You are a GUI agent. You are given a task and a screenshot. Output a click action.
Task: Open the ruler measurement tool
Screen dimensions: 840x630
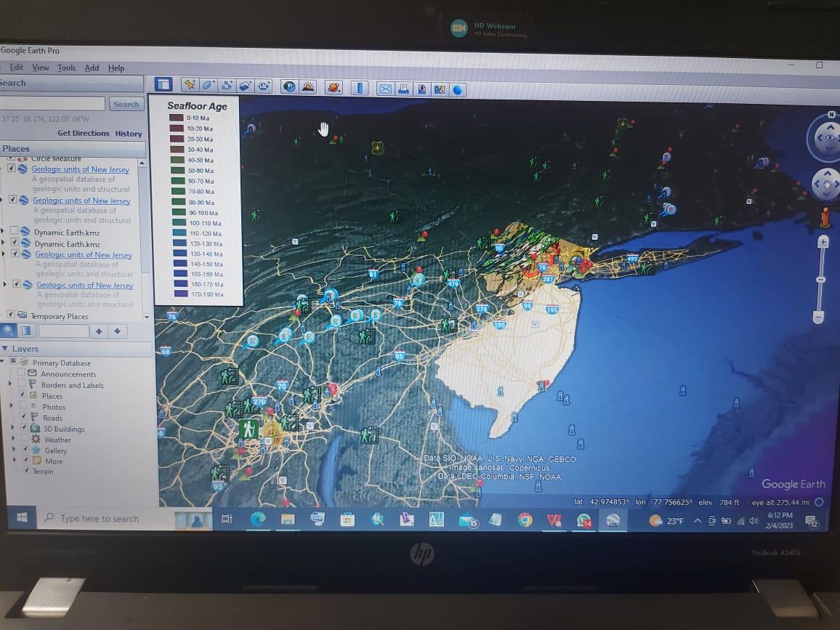360,88
